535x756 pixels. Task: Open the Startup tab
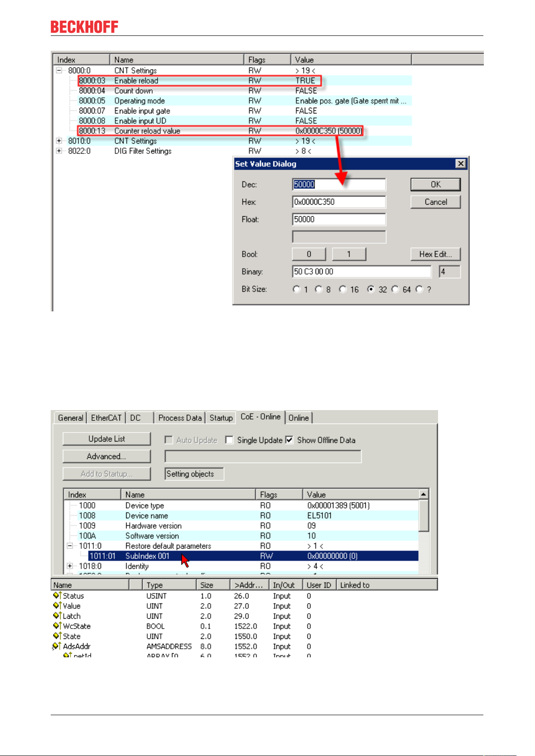(221, 418)
